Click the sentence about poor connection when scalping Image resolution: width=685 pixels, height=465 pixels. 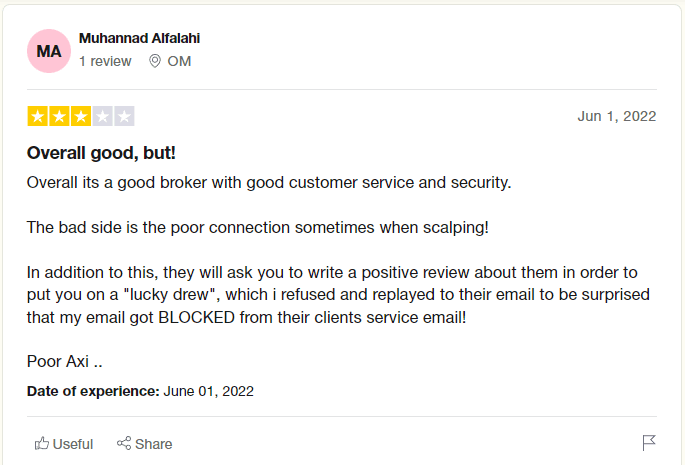point(258,228)
